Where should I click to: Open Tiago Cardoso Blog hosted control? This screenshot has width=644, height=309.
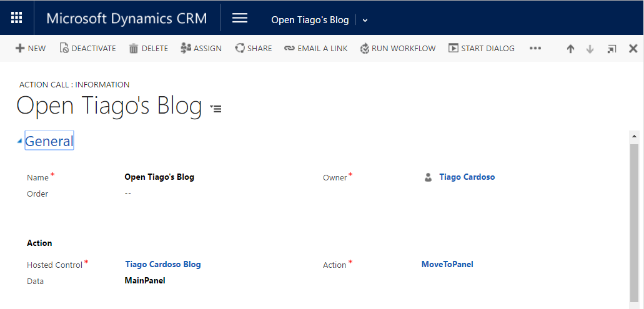163,265
